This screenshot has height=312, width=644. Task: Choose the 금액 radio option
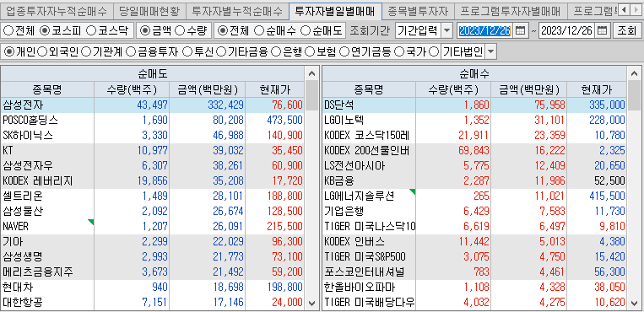click(x=145, y=30)
